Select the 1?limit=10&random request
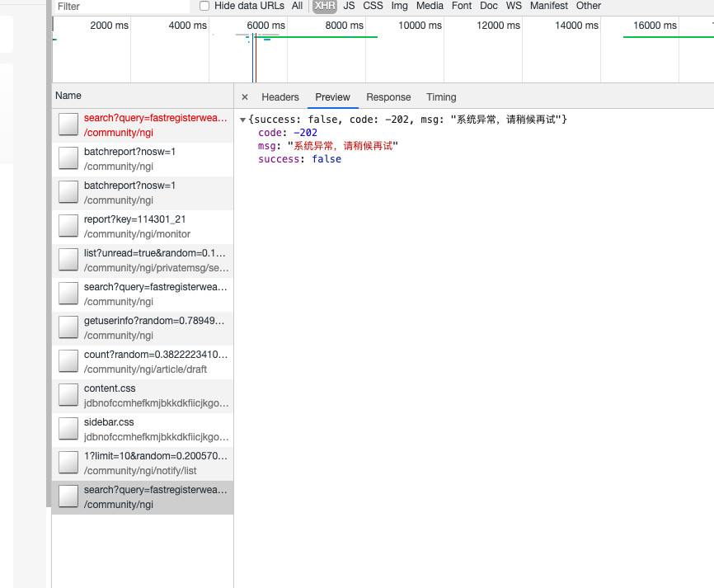 tap(143, 463)
